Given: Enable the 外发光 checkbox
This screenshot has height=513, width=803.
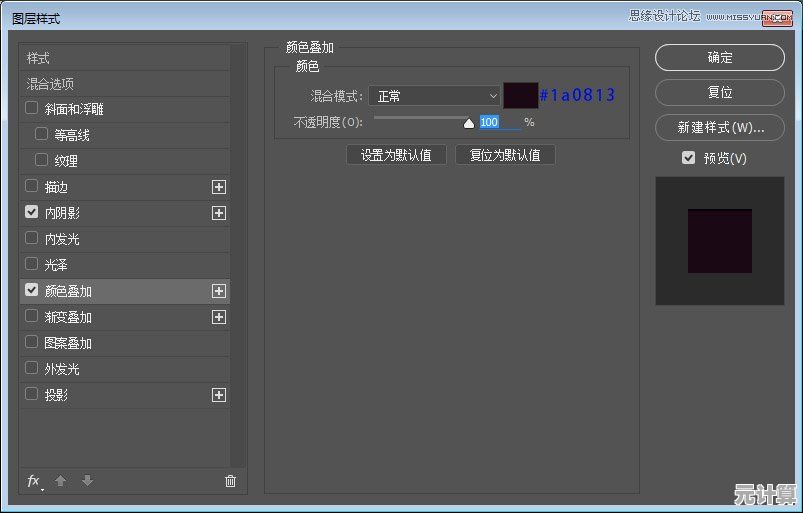Looking at the screenshot, I should point(32,368).
